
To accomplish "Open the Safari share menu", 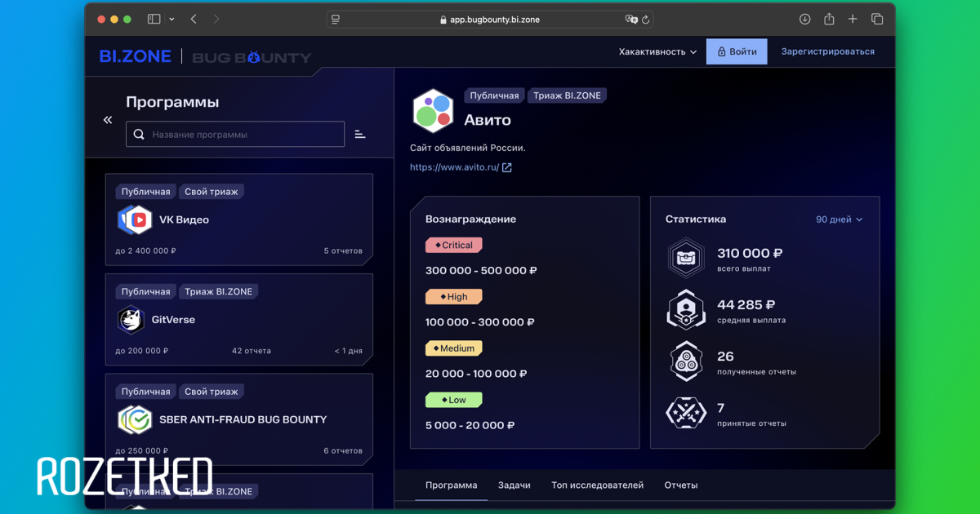I will tap(829, 20).
